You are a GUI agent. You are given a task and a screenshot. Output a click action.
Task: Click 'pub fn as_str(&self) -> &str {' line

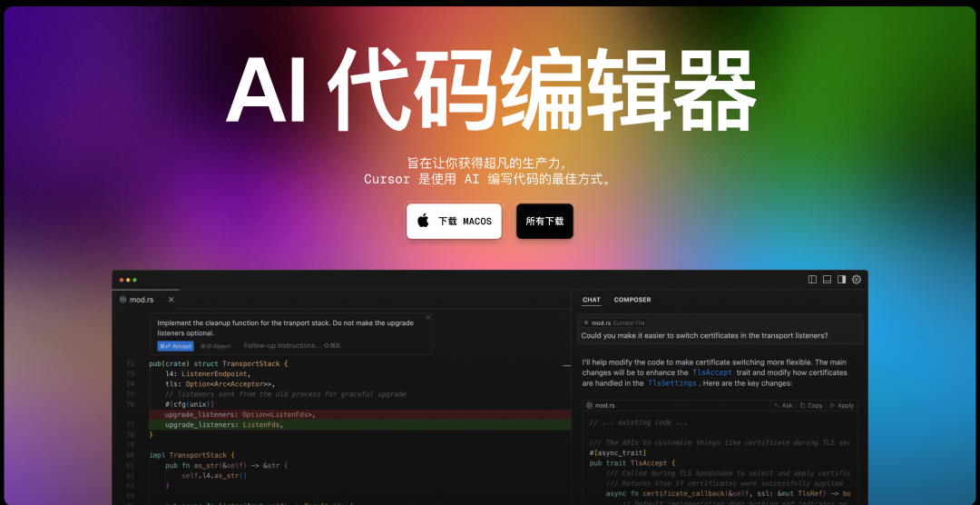[x=226, y=466]
